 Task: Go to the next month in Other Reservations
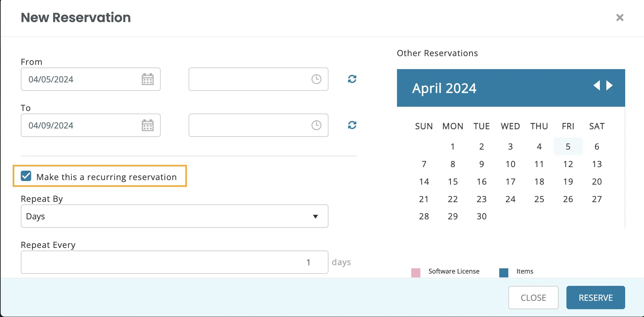[x=609, y=85]
